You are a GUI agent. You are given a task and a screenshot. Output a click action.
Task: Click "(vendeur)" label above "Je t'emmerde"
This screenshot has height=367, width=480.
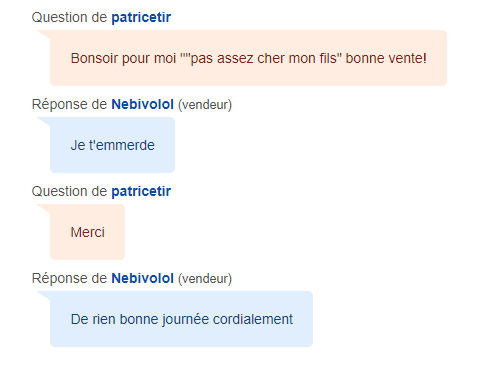(x=205, y=105)
